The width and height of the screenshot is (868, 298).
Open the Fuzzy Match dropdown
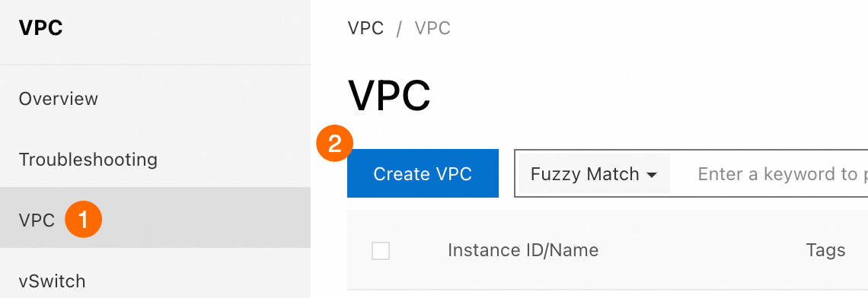tap(593, 174)
